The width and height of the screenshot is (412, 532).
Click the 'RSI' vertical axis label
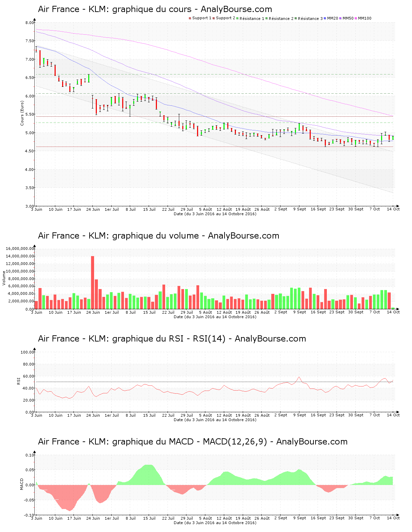tap(19, 381)
